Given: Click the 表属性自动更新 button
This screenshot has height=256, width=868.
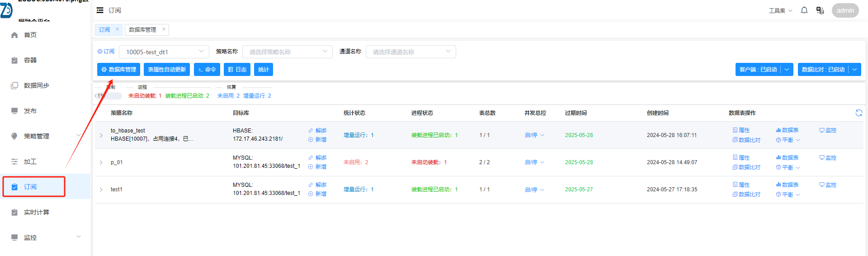Looking at the screenshot, I should point(167,70).
